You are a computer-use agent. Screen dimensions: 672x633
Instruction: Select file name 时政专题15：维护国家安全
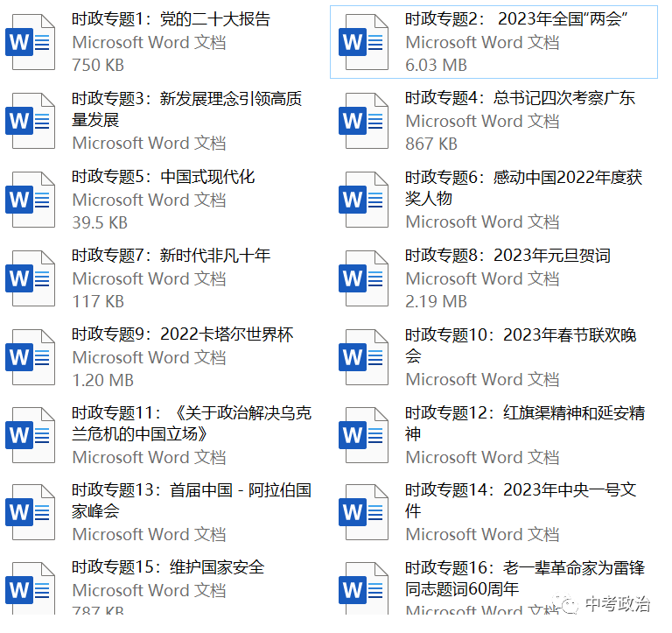coord(168,567)
